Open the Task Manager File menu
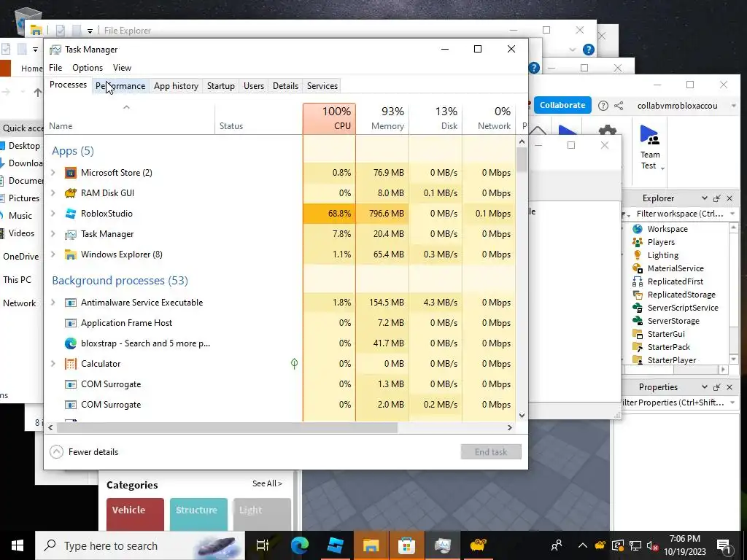The width and height of the screenshot is (747, 560). (x=55, y=68)
